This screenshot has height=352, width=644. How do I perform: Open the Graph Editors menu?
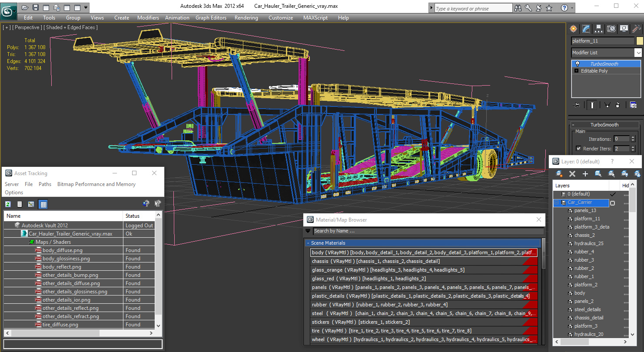211,18
